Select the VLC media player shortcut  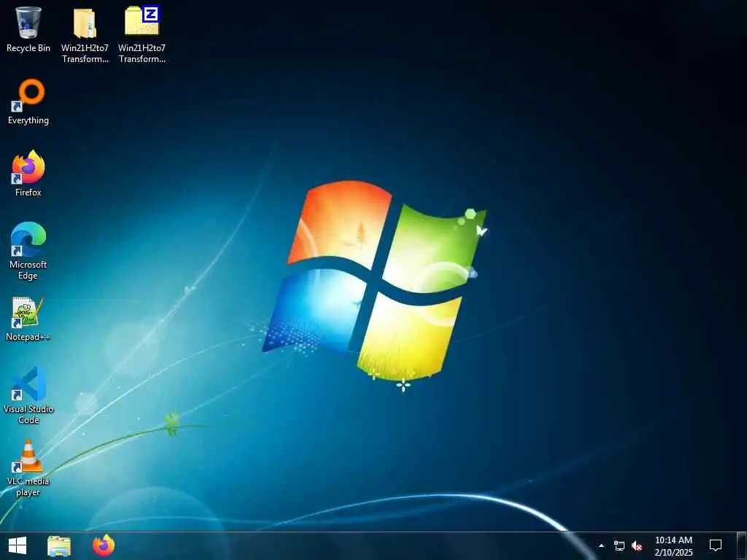coord(28,467)
